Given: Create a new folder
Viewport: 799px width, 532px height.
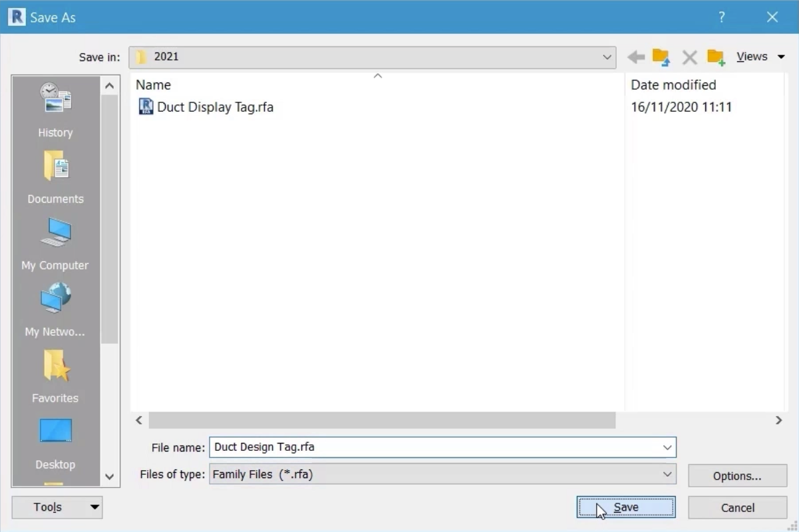Looking at the screenshot, I should pyautogui.click(x=716, y=57).
